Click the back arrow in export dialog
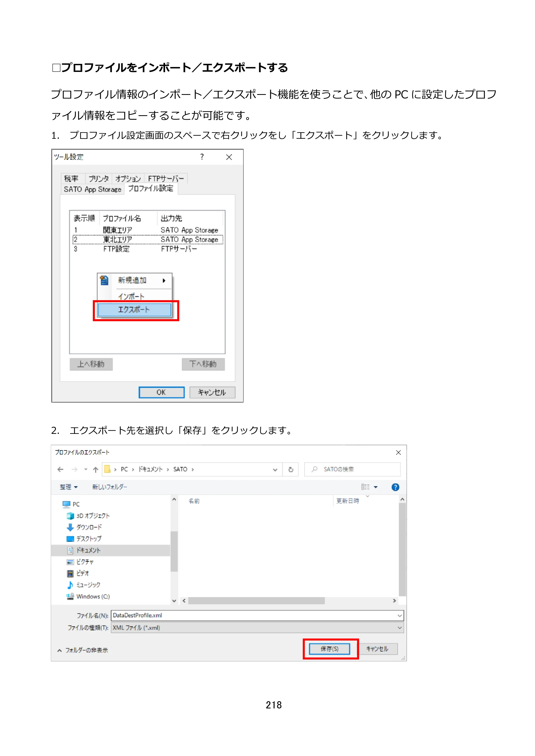The height and width of the screenshot is (756, 535). [x=60, y=469]
